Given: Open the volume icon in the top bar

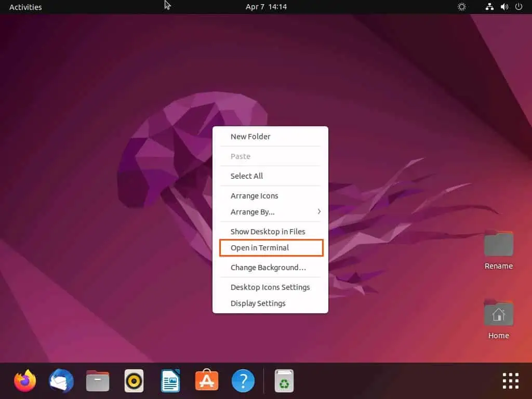Looking at the screenshot, I should [x=504, y=7].
